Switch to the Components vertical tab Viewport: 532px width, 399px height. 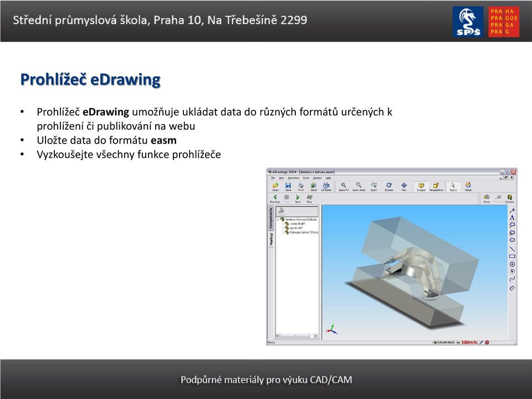(x=271, y=218)
